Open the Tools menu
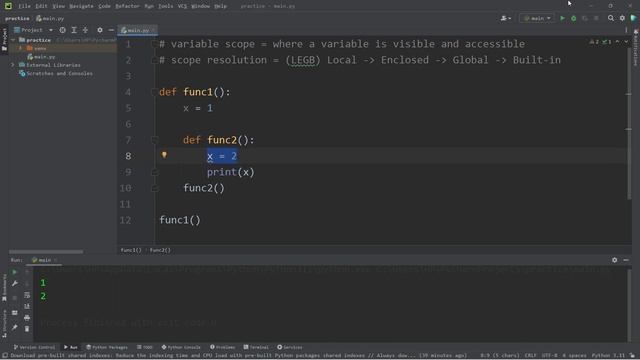Screen dimensions: 640x360 coord(165,6)
